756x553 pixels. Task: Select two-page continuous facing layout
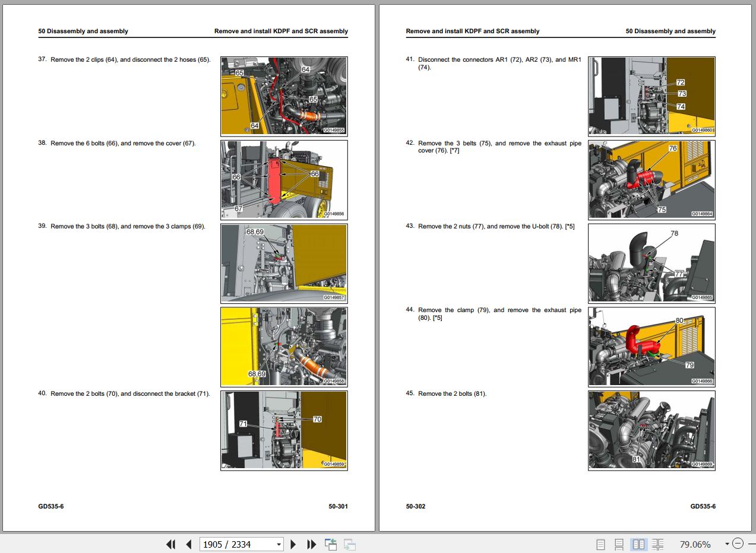tap(657, 544)
